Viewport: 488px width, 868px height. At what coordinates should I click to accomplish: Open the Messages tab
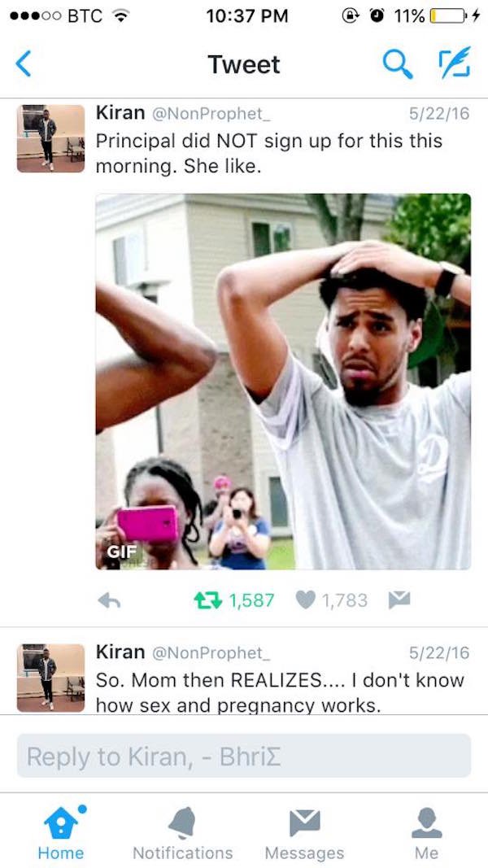304,831
